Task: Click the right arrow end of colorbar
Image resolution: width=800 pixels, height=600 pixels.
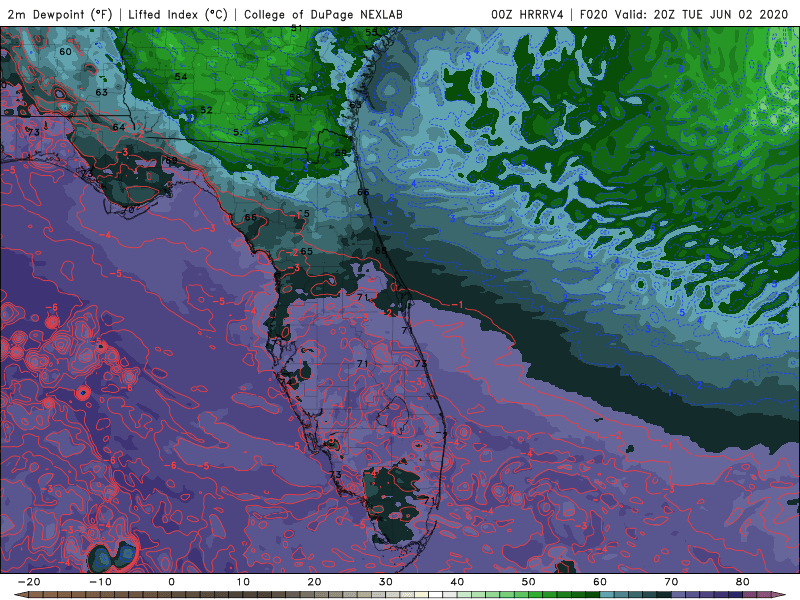Action: [x=779, y=595]
